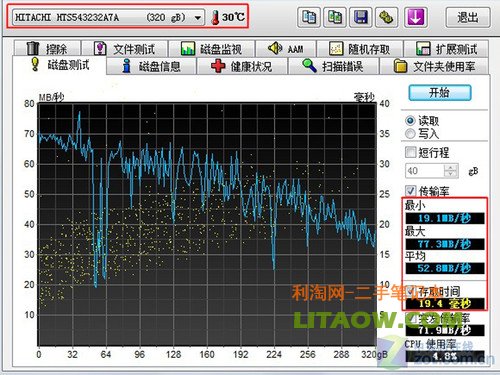Image resolution: width=500 pixels, height=375 pixels.
Task: Click the short stroke gB spinner arrows
Action: 450,171
